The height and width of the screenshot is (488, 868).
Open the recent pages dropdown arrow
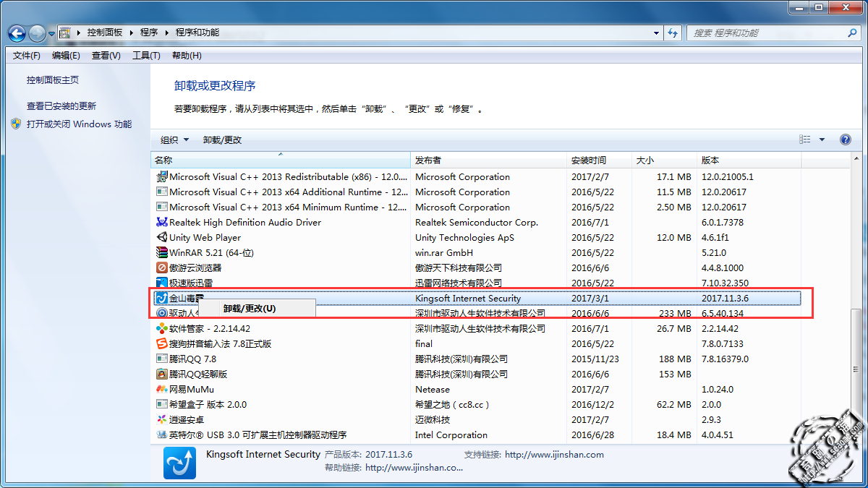tap(51, 33)
